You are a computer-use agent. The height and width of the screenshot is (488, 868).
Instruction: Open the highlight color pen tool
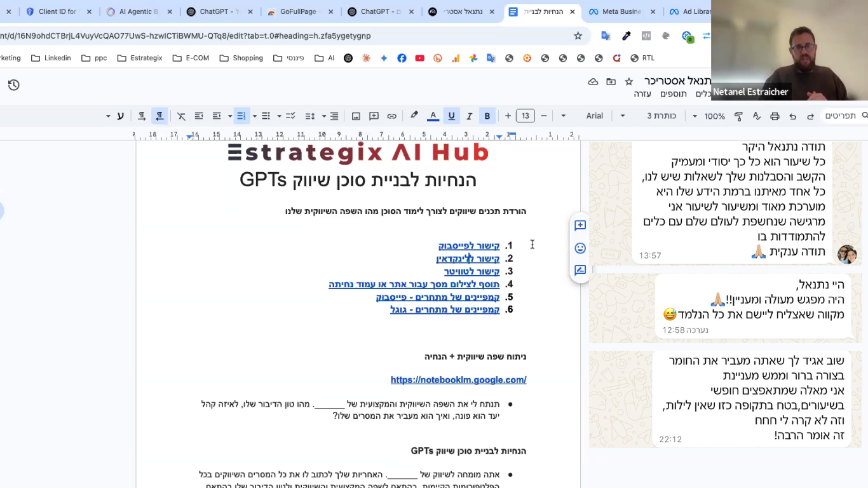point(414,116)
